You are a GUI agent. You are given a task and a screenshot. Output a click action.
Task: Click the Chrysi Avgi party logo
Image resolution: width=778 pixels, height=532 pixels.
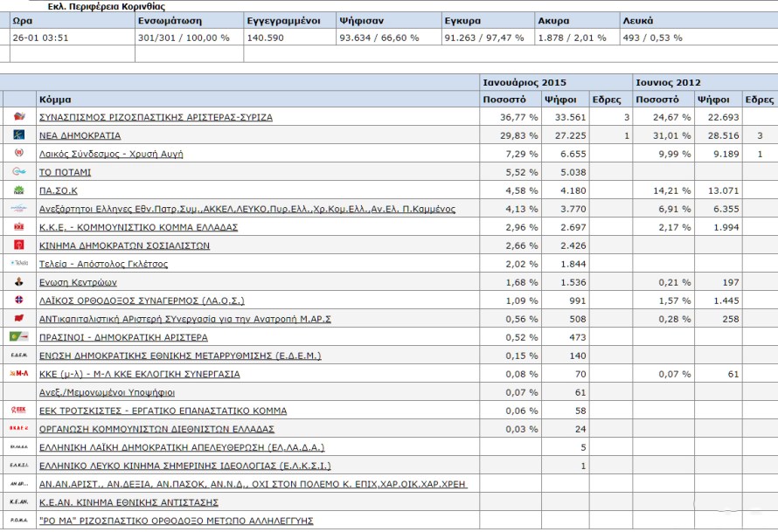coord(19,154)
